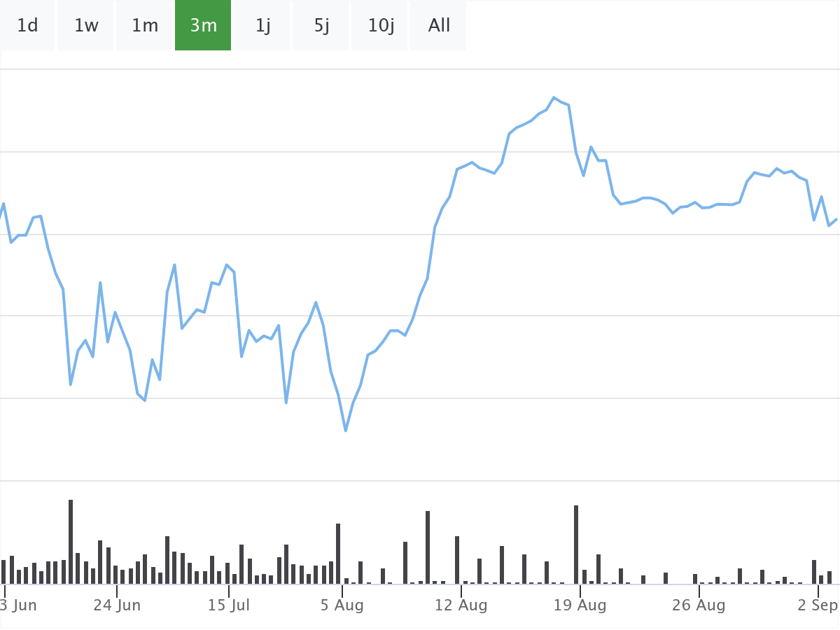Viewport: 840px width, 630px height.
Task: Select the 15 Jul date marker
Action: pos(229,605)
